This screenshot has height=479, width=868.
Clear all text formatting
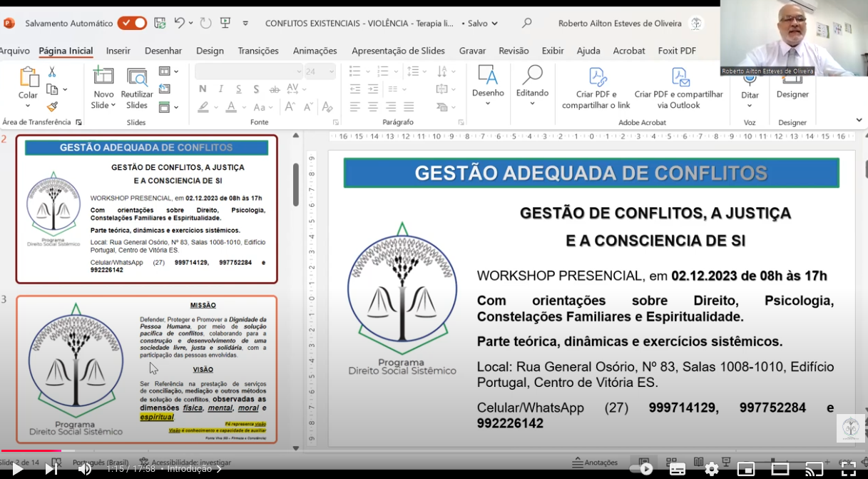327,107
